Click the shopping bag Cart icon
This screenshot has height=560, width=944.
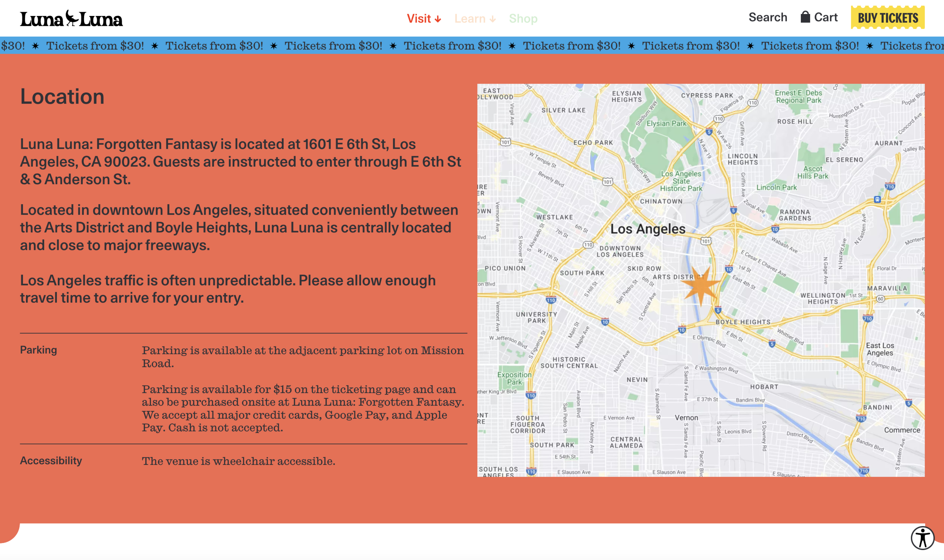[x=805, y=17]
